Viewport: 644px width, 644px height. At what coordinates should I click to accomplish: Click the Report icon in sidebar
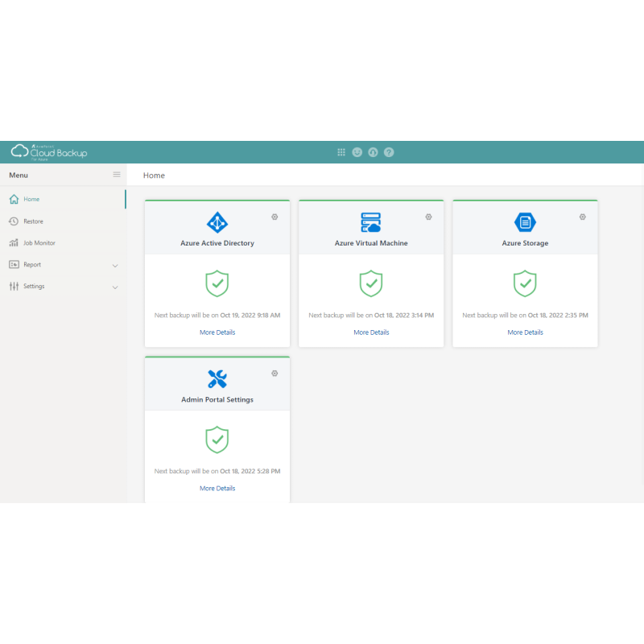(14, 265)
